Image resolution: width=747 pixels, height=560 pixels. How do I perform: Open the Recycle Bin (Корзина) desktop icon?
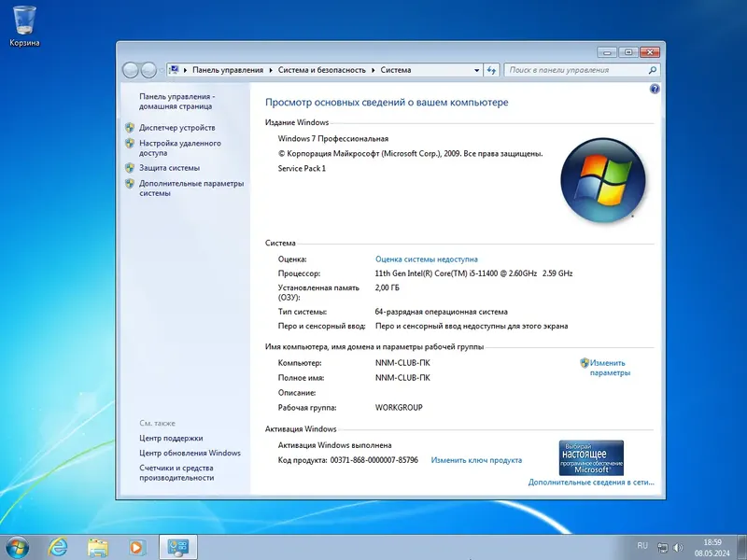pos(24,26)
